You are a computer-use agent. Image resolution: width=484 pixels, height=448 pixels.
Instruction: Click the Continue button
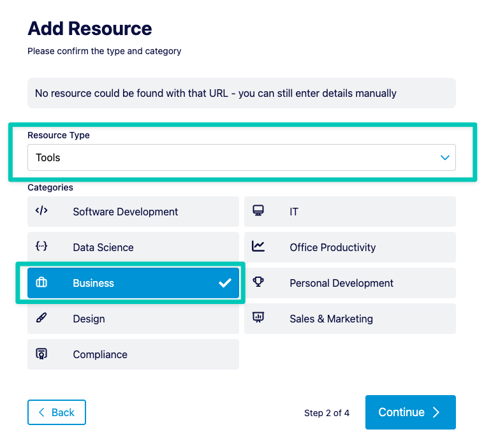(x=411, y=412)
